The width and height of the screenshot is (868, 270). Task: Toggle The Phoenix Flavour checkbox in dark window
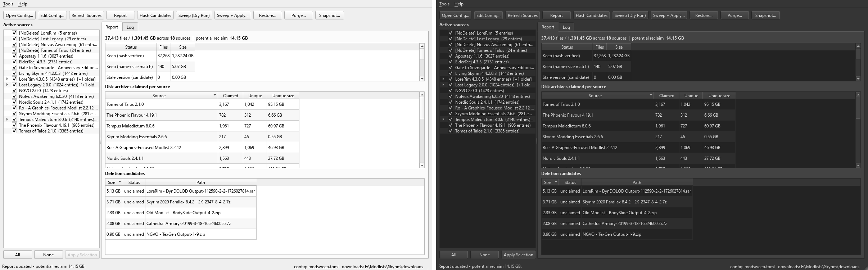pyautogui.click(x=451, y=125)
